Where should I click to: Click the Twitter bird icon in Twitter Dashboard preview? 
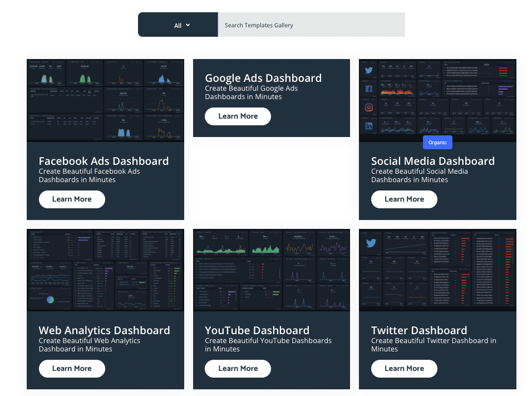pyautogui.click(x=371, y=243)
